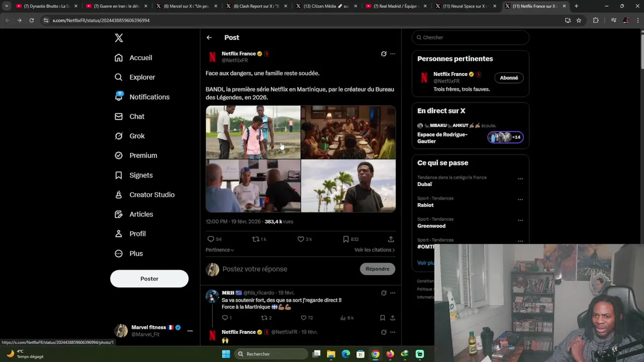Reload the page with refresh button

[x=32, y=21]
